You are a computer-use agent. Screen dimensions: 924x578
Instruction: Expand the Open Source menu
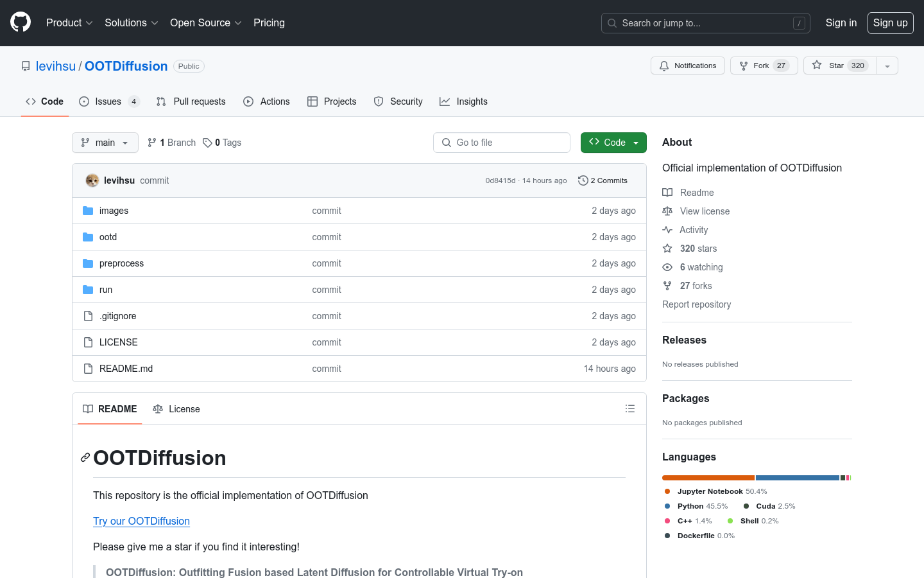point(205,22)
